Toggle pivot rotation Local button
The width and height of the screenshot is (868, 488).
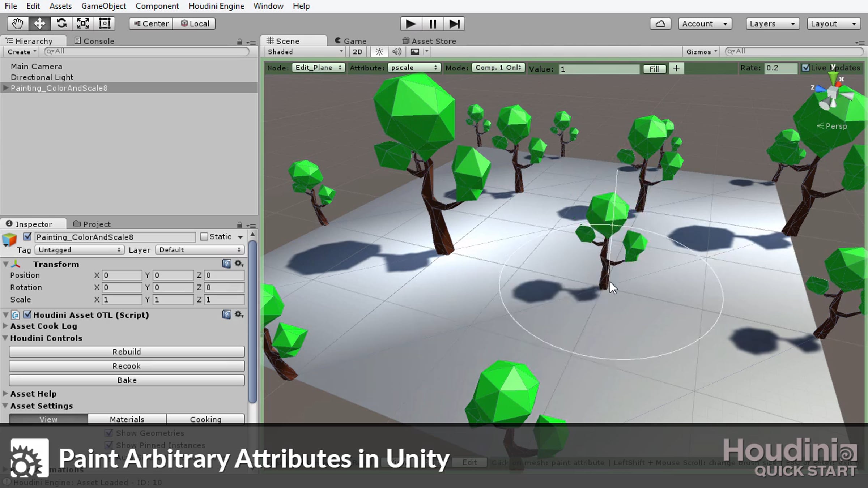tap(194, 24)
